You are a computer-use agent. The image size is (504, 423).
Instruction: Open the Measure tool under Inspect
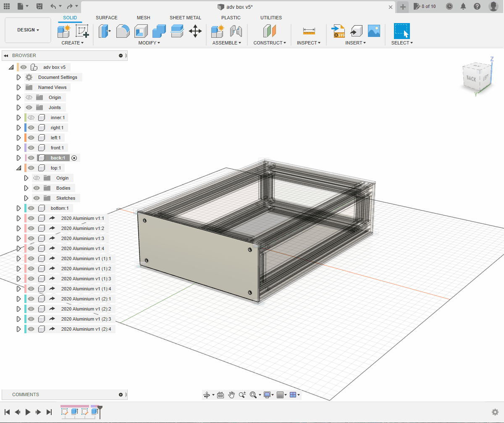click(x=309, y=31)
